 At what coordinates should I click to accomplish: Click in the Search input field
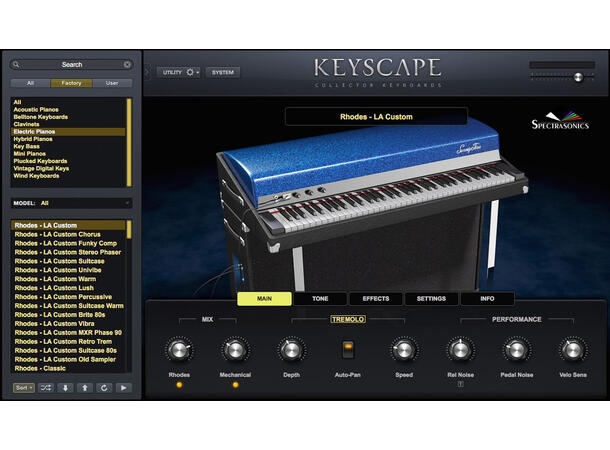[x=72, y=65]
